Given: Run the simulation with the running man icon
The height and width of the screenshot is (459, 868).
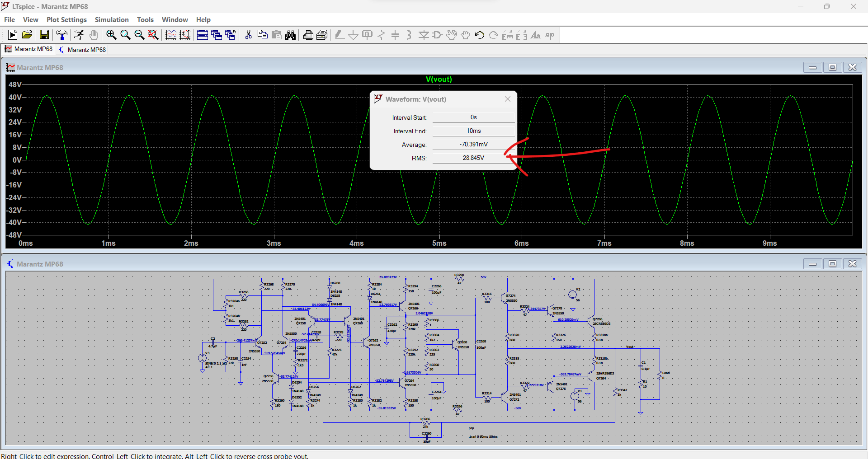Looking at the screenshot, I should coord(79,35).
